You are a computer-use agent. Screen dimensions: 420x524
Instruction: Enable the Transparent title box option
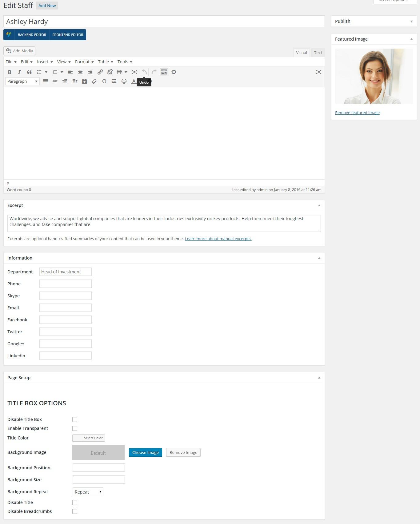75,428
